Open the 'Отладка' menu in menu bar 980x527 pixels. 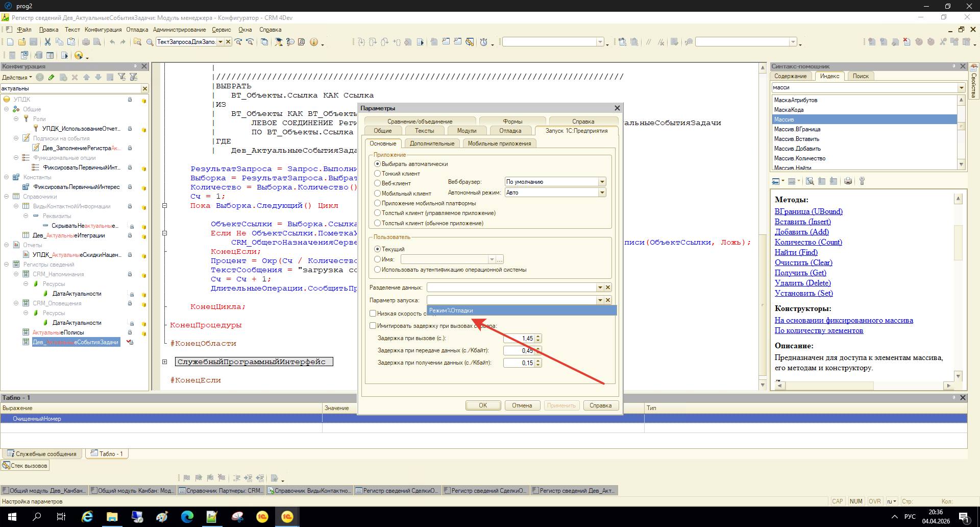[x=137, y=30]
